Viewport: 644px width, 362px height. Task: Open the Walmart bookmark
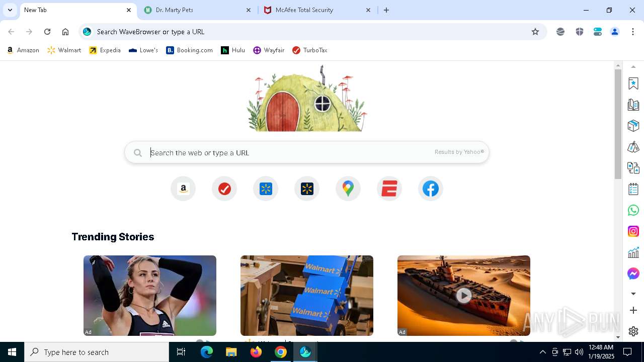pyautogui.click(x=64, y=50)
